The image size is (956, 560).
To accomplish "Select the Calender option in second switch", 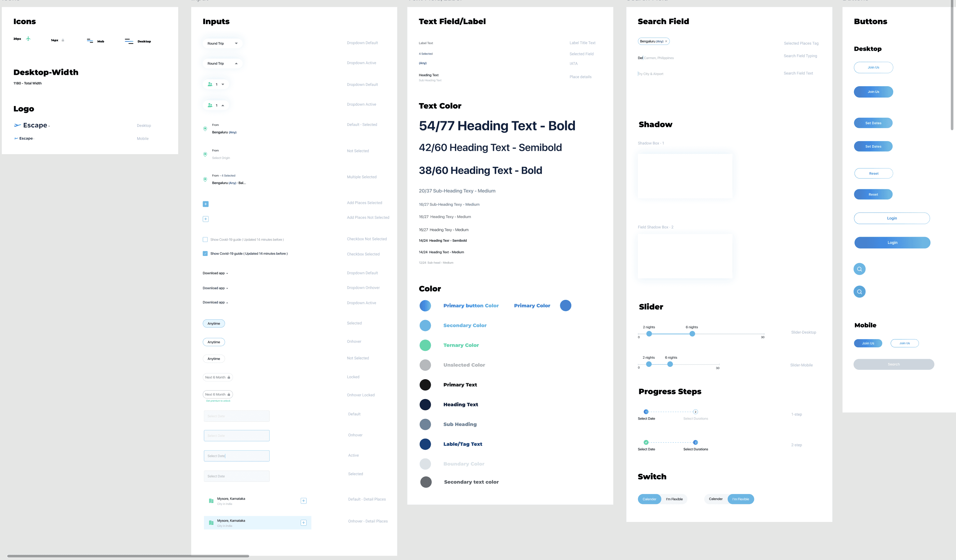I will pos(715,499).
